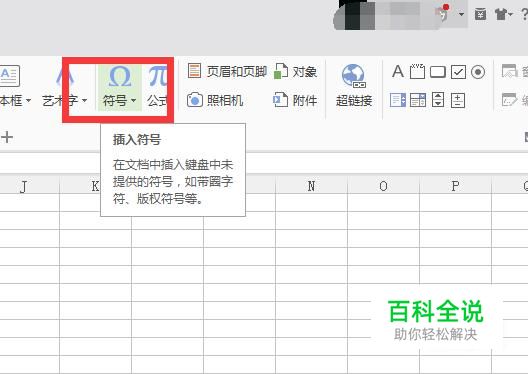Insert an object via 对象
Screen dimensions: 528x374
(x=295, y=71)
